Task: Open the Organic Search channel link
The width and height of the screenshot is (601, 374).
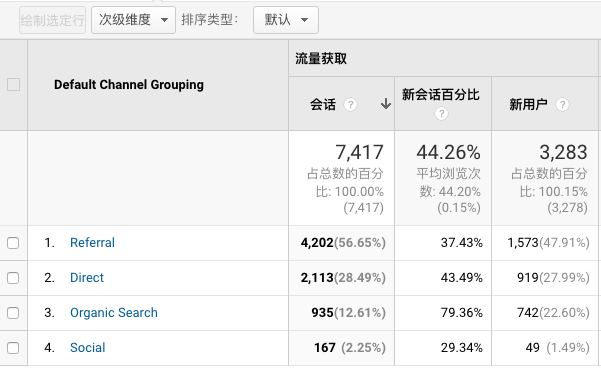Action: (114, 313)
